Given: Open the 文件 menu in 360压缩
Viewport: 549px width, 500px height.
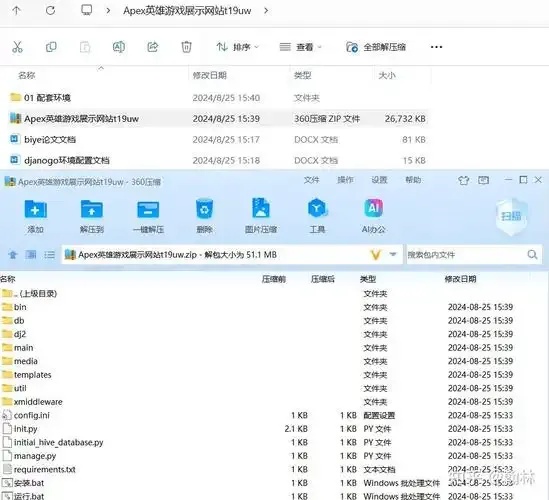Looking at the screenshot, I should [x=311, y=180].
